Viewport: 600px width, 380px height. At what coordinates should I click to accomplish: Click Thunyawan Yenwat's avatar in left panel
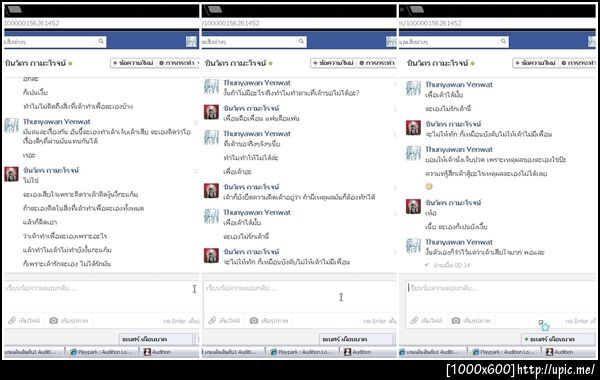pyautogui.click(x=11, y=126)
